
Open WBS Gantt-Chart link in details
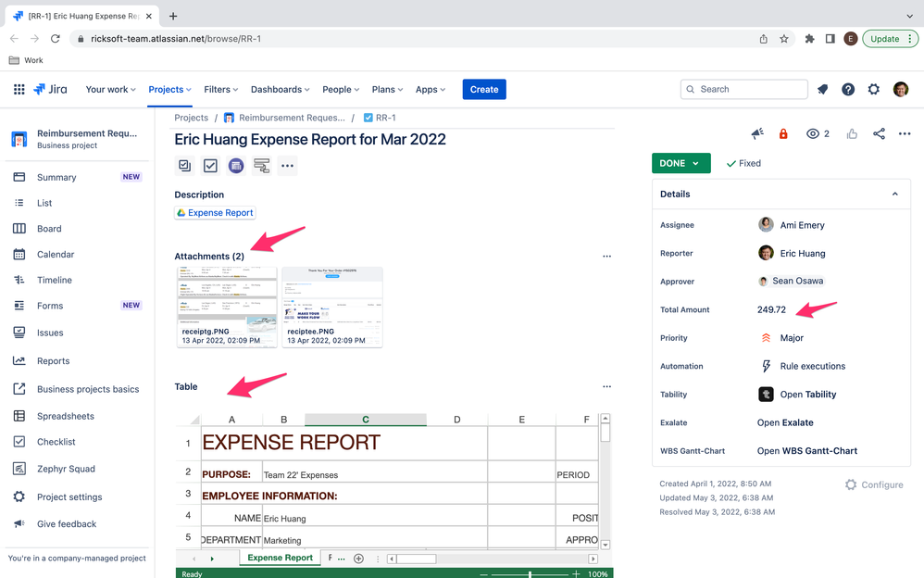806,450
